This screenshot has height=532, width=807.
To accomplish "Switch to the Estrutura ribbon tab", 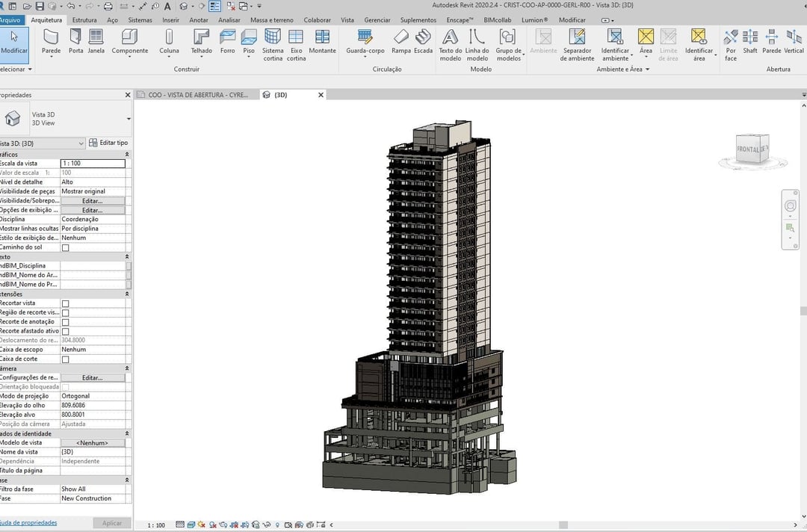I will click(x=84, y=20).
